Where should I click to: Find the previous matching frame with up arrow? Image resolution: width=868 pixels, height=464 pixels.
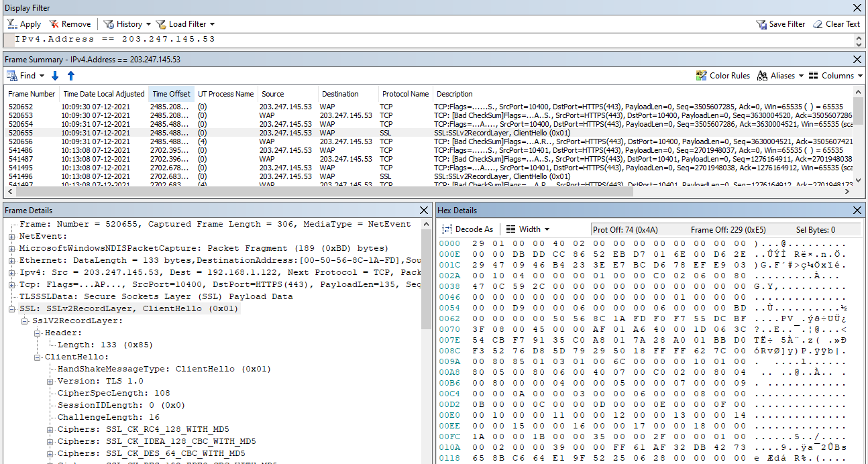tap(70, 75)
